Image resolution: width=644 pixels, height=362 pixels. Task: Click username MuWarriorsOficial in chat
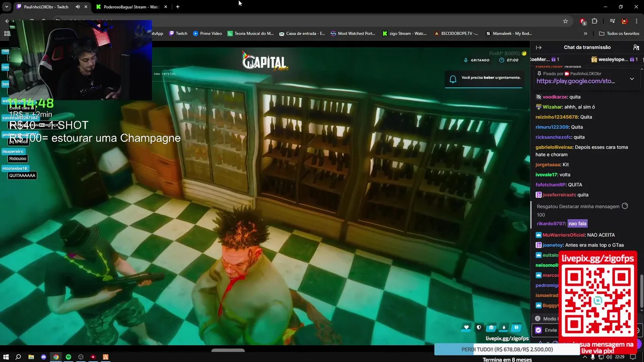tap(564, 235)
